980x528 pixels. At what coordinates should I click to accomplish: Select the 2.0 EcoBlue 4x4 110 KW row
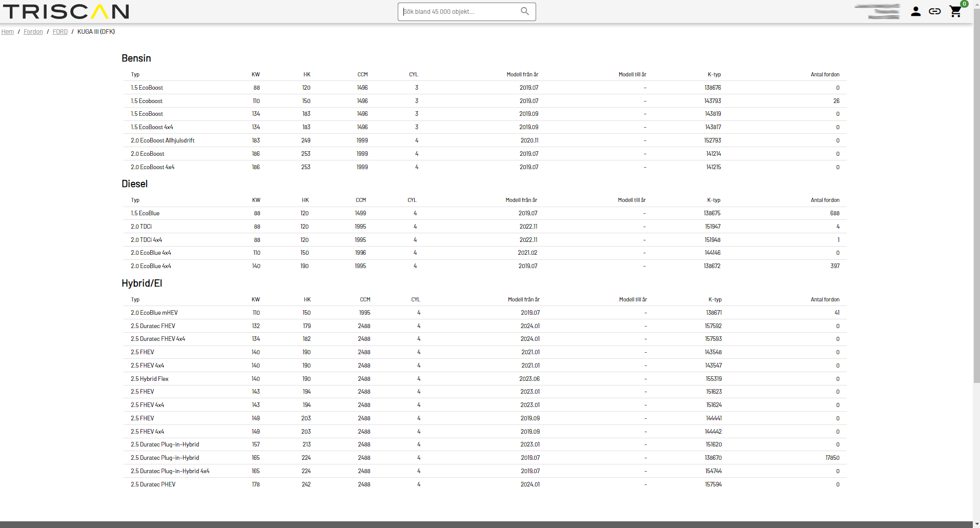point(484,253)
